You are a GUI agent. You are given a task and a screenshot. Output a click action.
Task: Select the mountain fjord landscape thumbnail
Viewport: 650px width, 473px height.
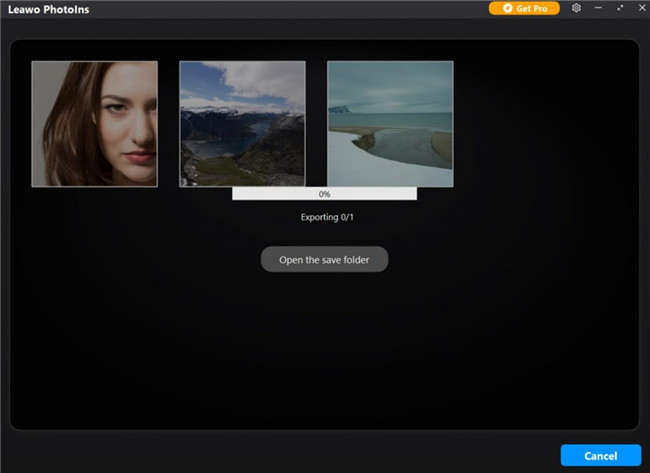[x=243, y=124]
